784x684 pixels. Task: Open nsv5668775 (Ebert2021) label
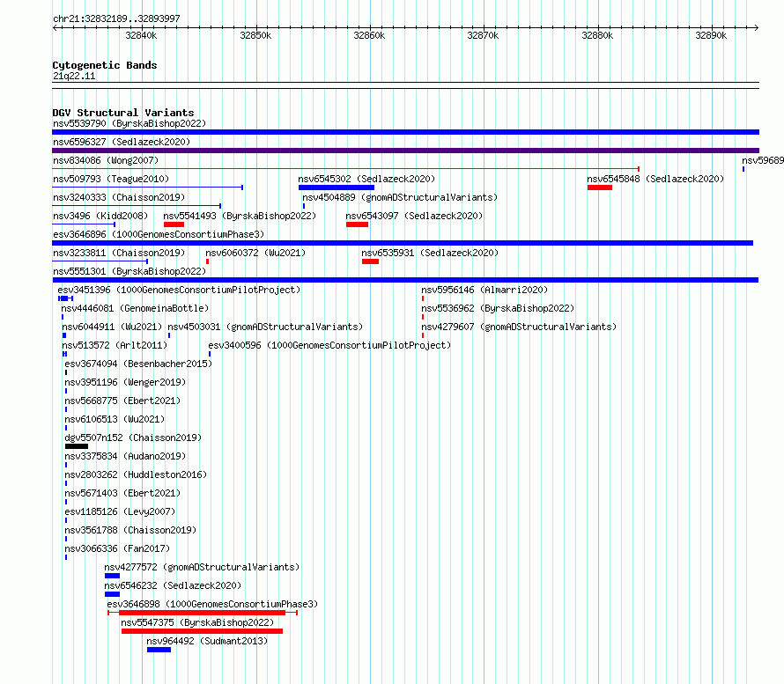point(122,401)
